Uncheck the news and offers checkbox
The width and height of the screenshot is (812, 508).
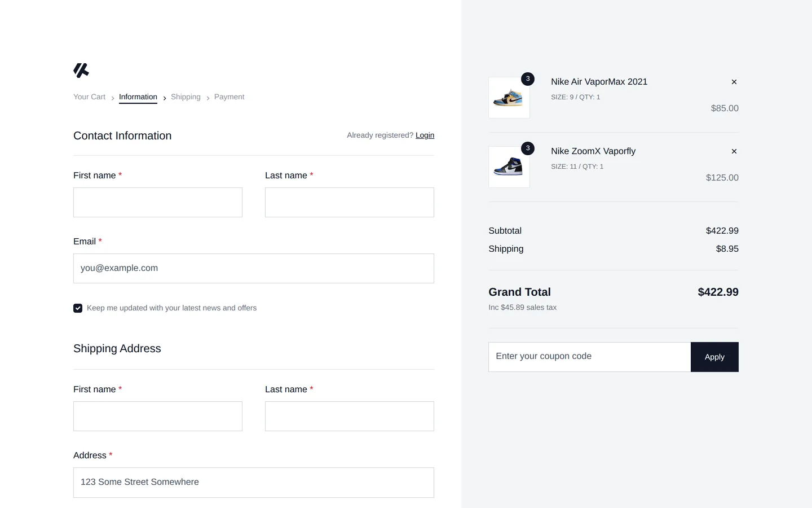[78, 308]
